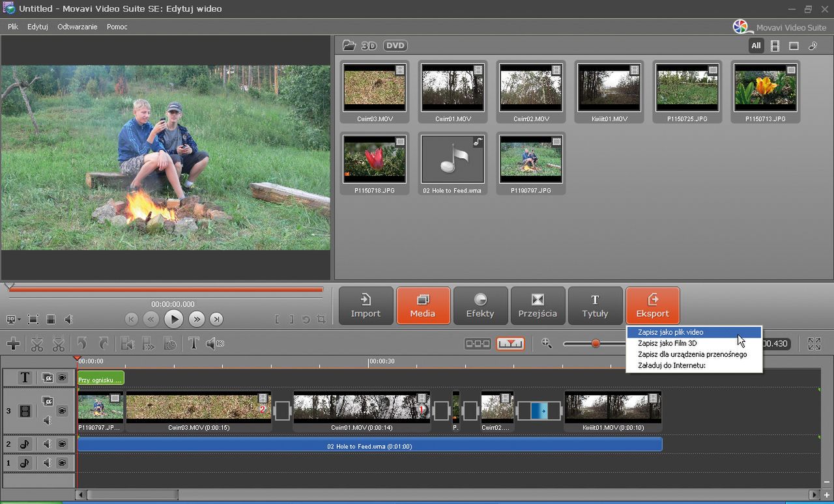
Task: Toggle visibility of the title track
Action: pyautogui.click(x=62, y=378)
